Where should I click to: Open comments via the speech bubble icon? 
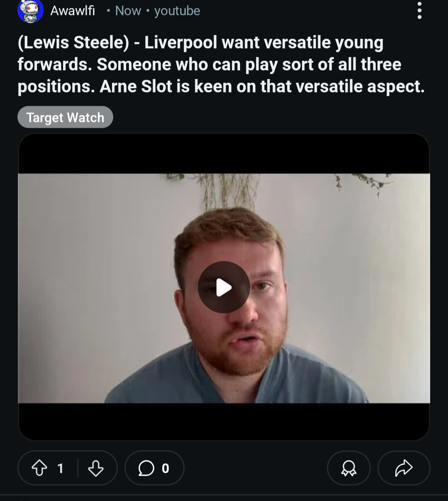click(146, 468)
